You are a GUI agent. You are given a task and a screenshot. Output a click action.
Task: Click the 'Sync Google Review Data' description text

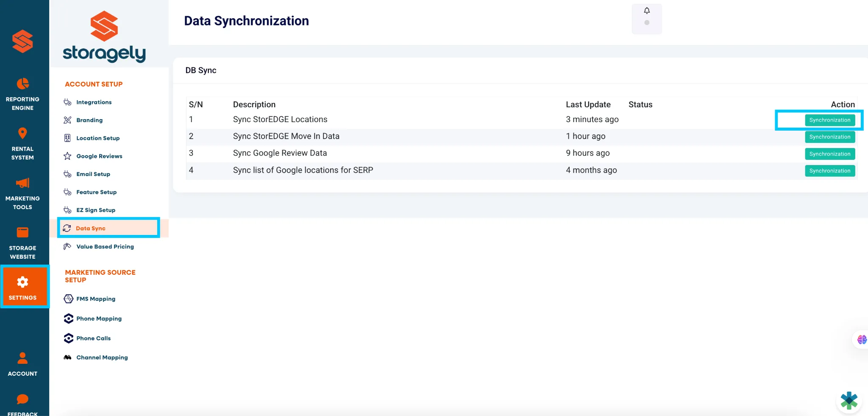tap(280, 153)
